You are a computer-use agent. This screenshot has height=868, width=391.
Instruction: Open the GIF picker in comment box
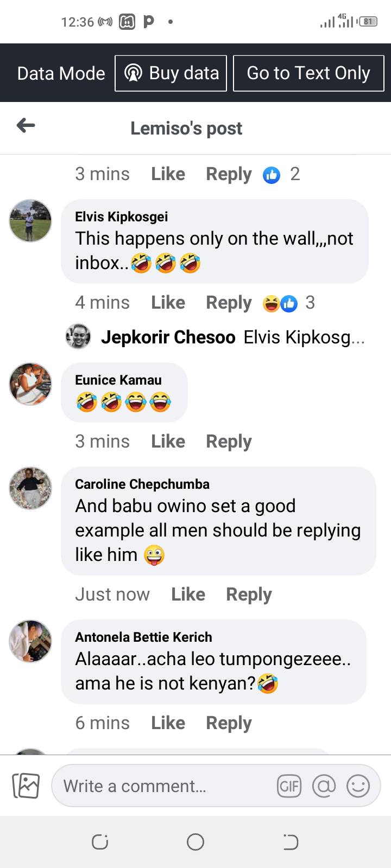click(289, 786)
